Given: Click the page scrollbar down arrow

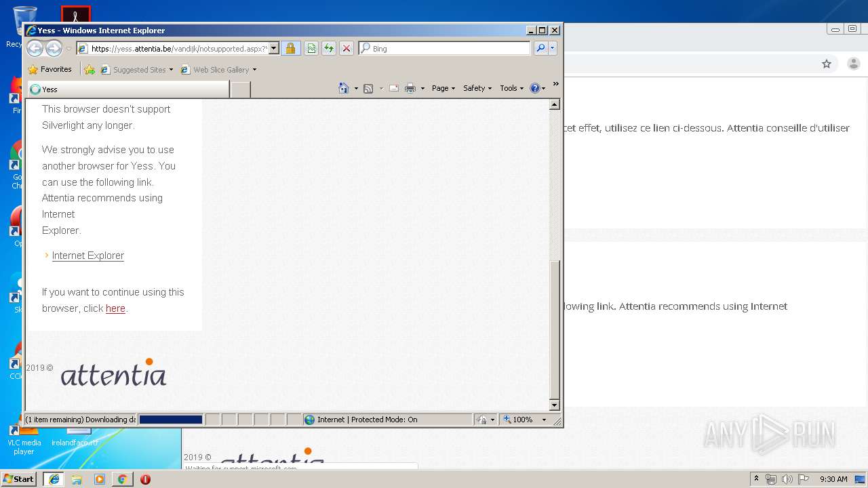Looking at the screenshot, I should 554,405.
